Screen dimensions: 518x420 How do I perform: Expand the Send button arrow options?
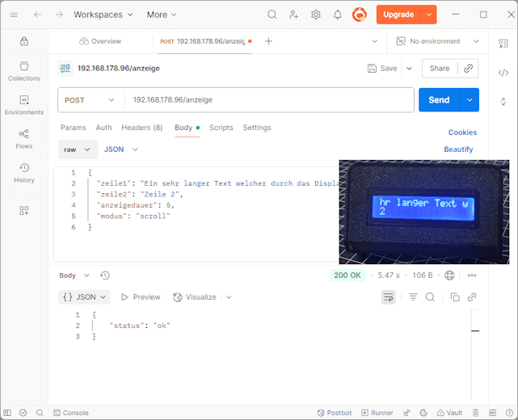(470, 100)
